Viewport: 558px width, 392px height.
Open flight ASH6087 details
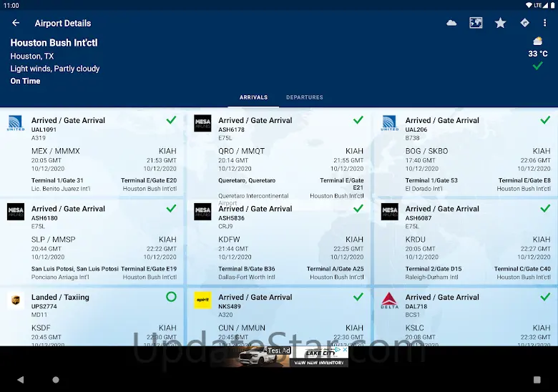coord(466,242)
